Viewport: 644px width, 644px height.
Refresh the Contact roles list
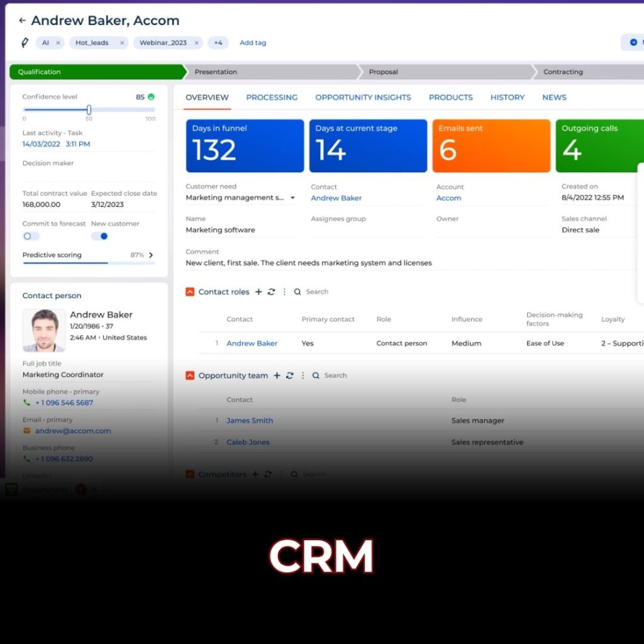[x=271, y=292]
